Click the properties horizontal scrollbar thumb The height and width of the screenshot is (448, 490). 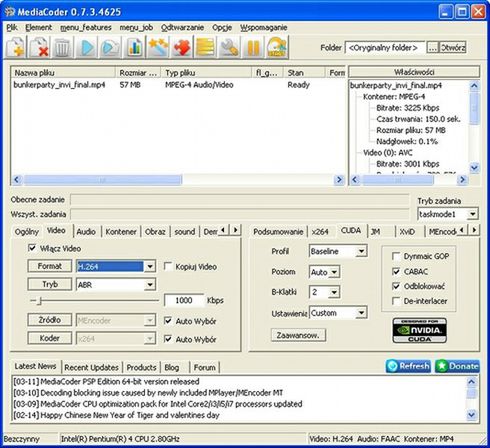(398, 180)
